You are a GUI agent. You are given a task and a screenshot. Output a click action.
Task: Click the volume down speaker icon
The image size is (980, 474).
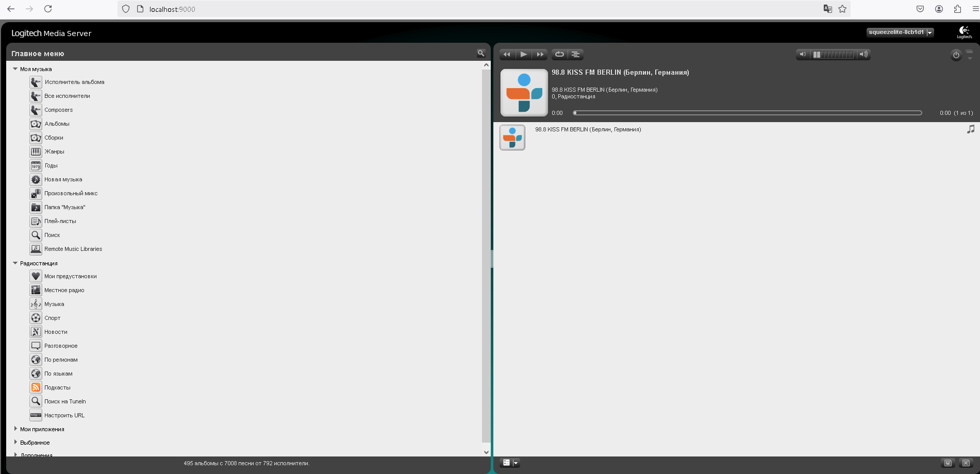(802, 55)
